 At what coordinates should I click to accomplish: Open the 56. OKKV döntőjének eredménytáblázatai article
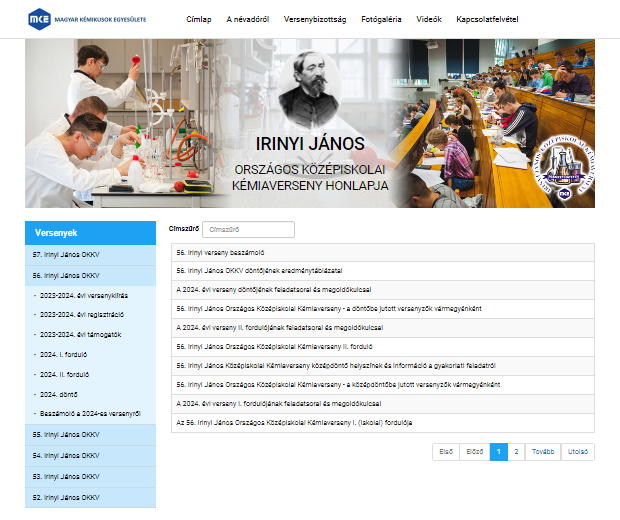click(259, 271)
